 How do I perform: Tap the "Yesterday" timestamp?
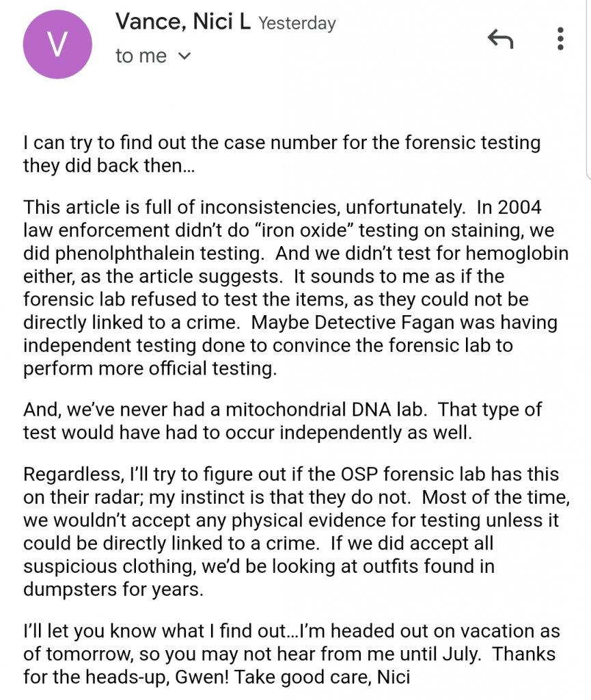[297, 23]
